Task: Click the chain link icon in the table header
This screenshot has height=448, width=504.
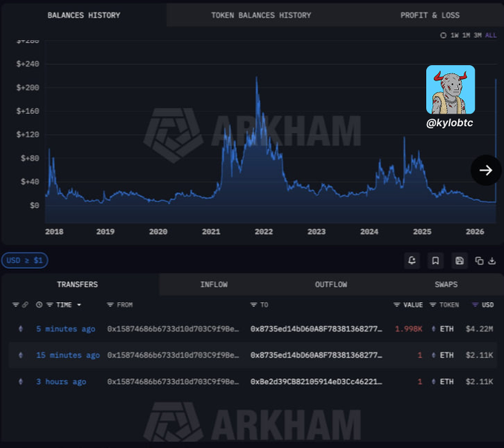Action: (24, 304)
